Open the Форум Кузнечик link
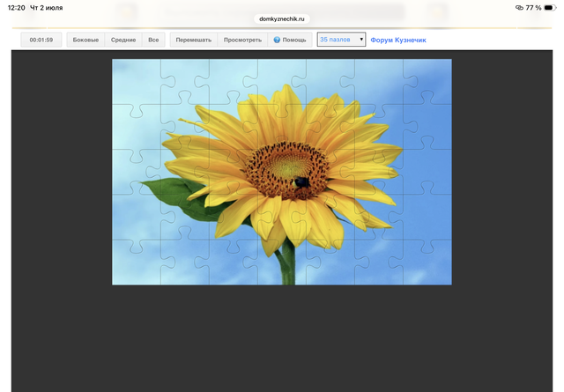 [x=398, y=40]
